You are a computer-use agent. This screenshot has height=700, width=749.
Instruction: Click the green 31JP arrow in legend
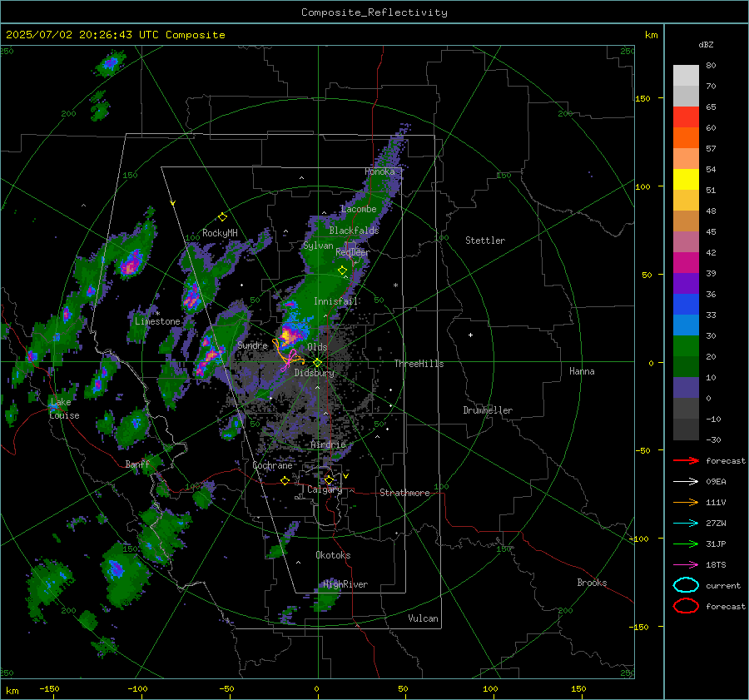tap(686, 544)
